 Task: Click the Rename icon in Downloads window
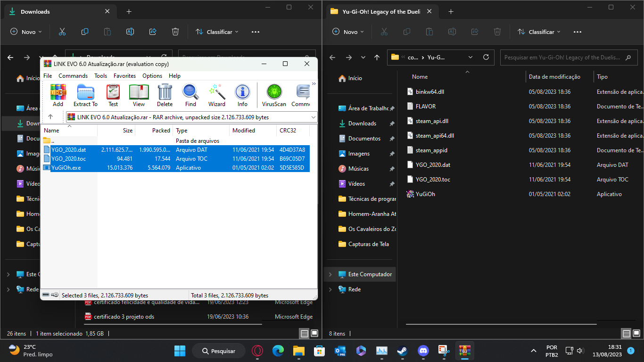pos(130,32)
